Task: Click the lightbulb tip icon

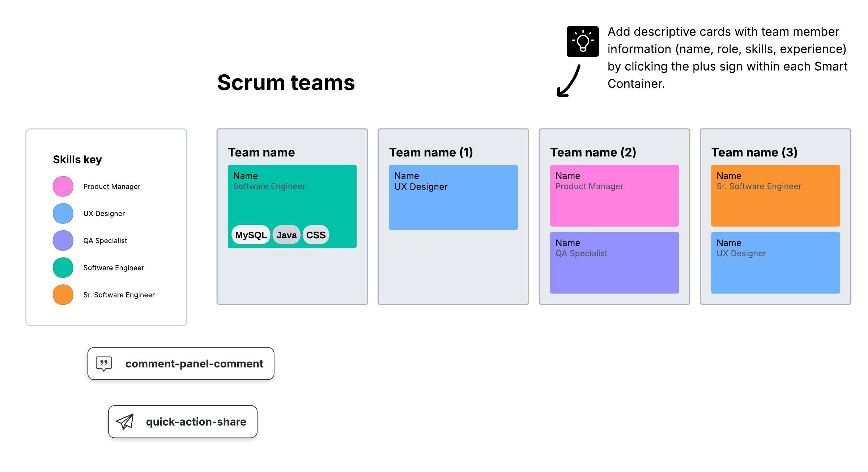Action: [582, 42]
